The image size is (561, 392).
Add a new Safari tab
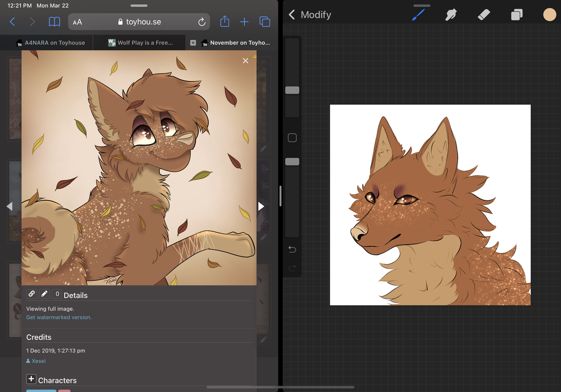(244, 22)
